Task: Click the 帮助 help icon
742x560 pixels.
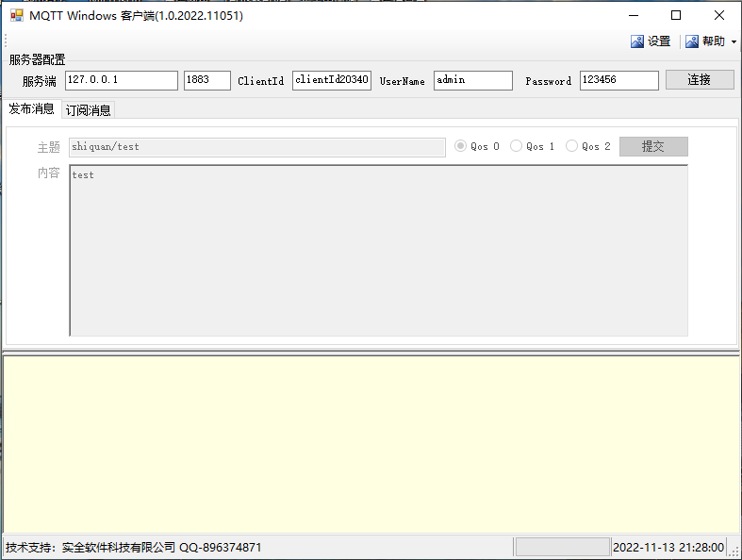Action: (x=692, y=41)
